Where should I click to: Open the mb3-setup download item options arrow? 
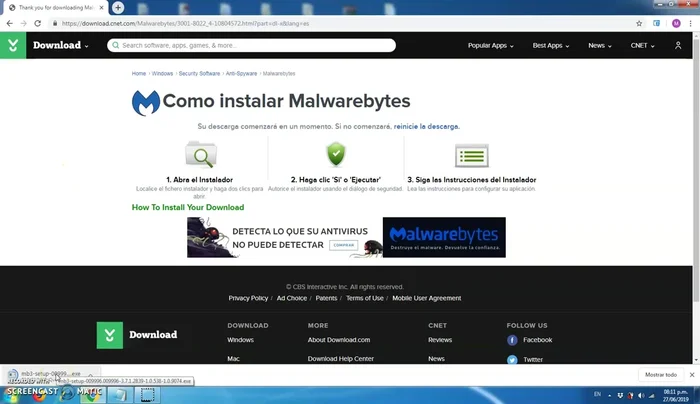click(x=90, y=374)
